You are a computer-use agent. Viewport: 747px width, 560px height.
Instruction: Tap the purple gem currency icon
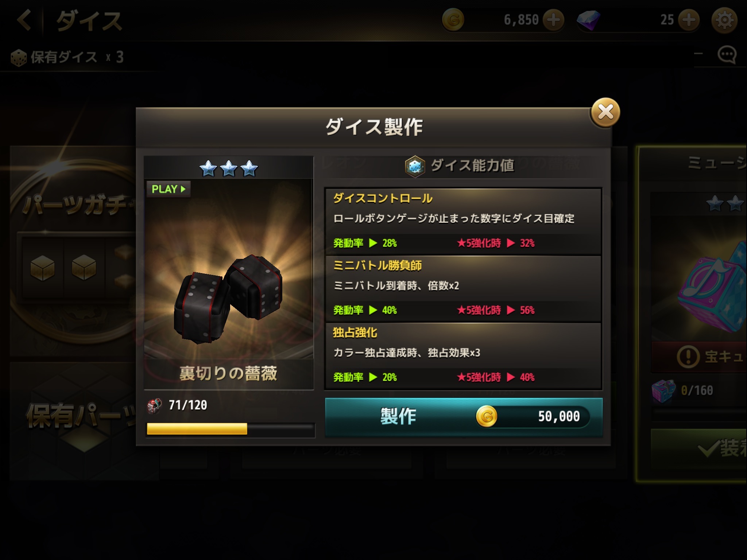588,20
